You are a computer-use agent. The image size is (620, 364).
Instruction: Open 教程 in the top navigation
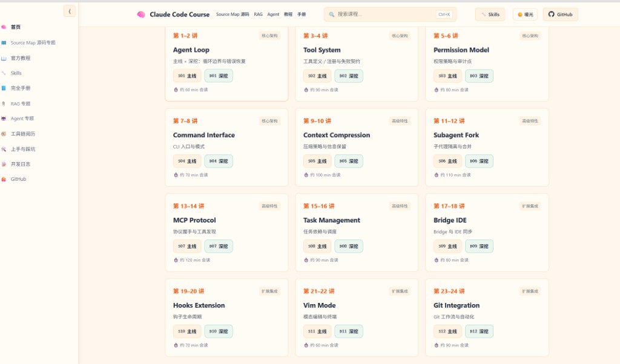(x=288, y=15)
